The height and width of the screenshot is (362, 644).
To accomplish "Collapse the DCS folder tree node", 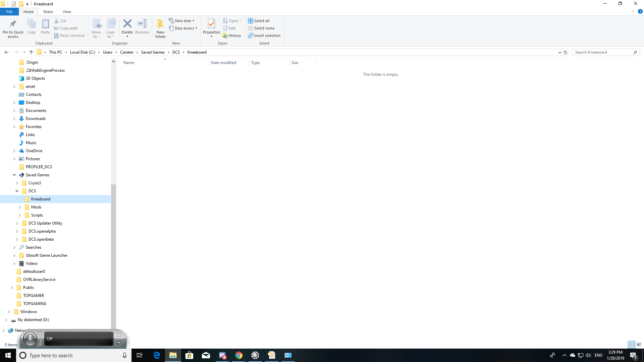I will [17, 191].
